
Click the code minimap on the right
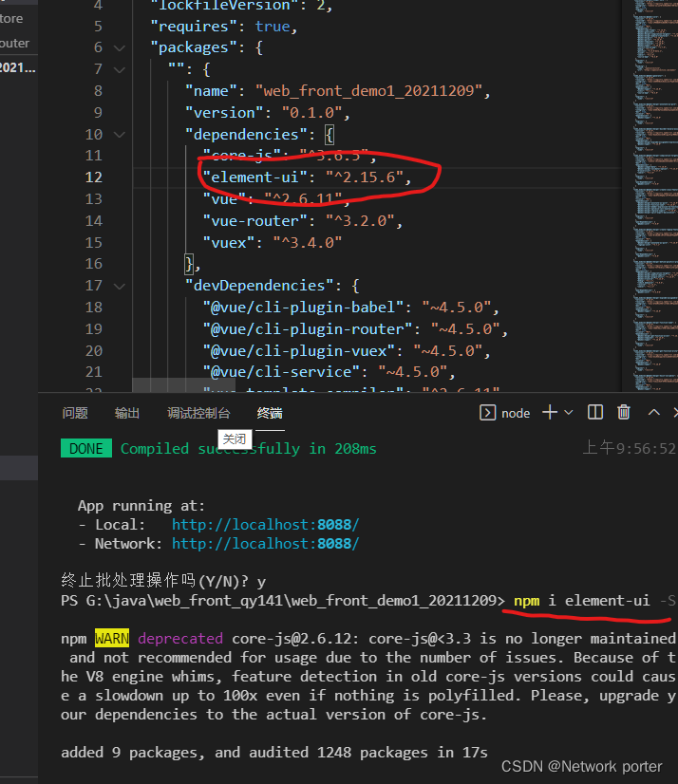(655, 195)
